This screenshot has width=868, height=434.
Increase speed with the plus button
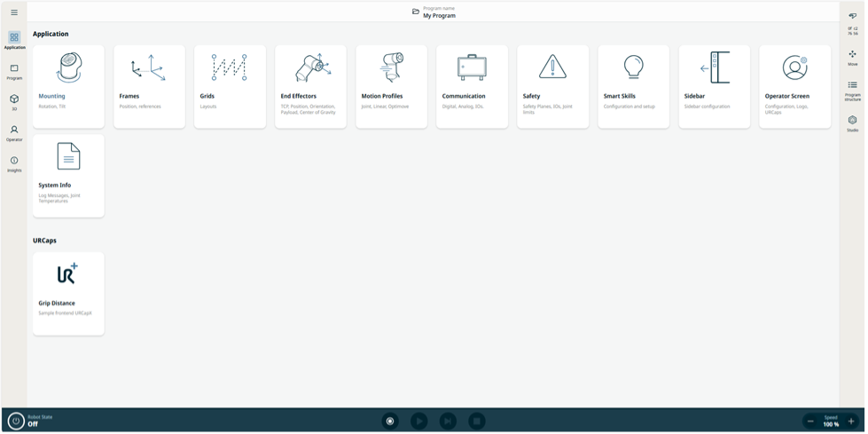coord(851,421)
